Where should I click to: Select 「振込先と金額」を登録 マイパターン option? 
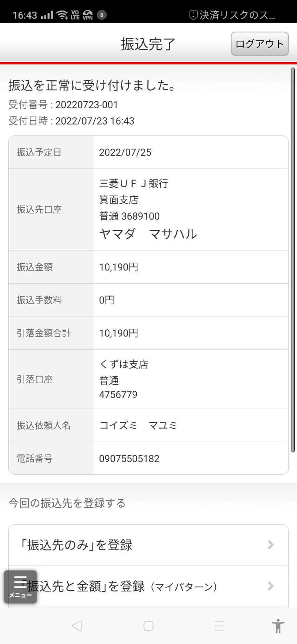(148, 587)
